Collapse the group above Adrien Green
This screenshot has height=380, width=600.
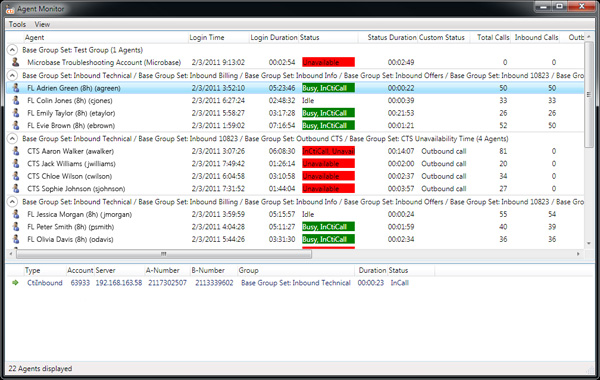pyautogui.click(x=12, y=75)
